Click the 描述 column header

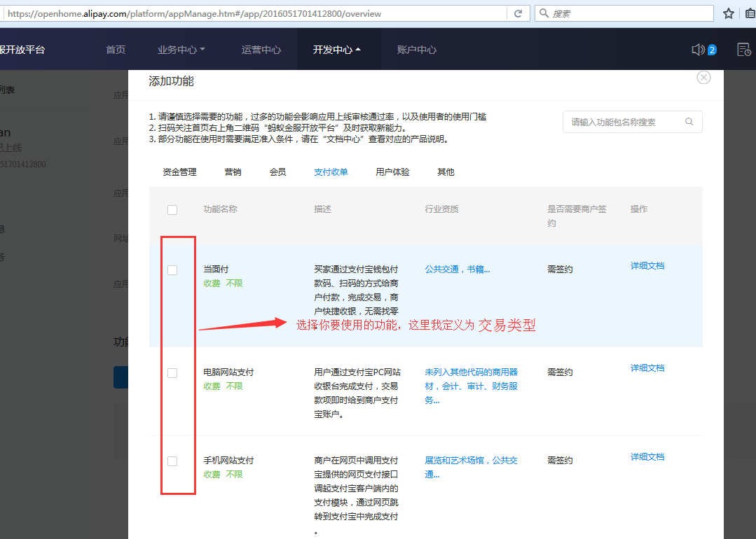coord(322,209)
